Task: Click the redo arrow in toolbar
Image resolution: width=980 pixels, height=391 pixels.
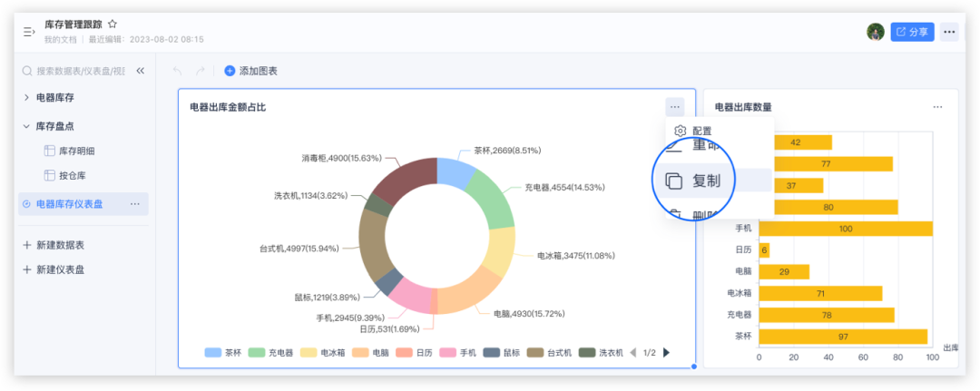Action: point(200,71)
